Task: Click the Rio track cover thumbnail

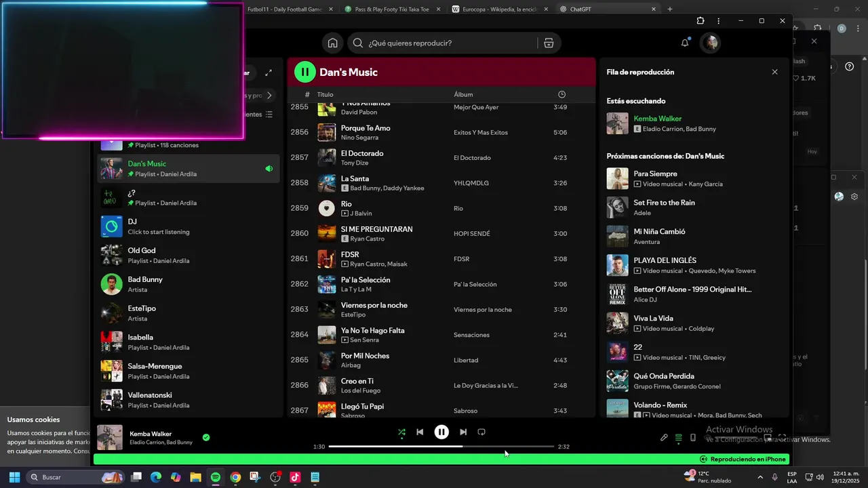Action: tap(327, 208)
